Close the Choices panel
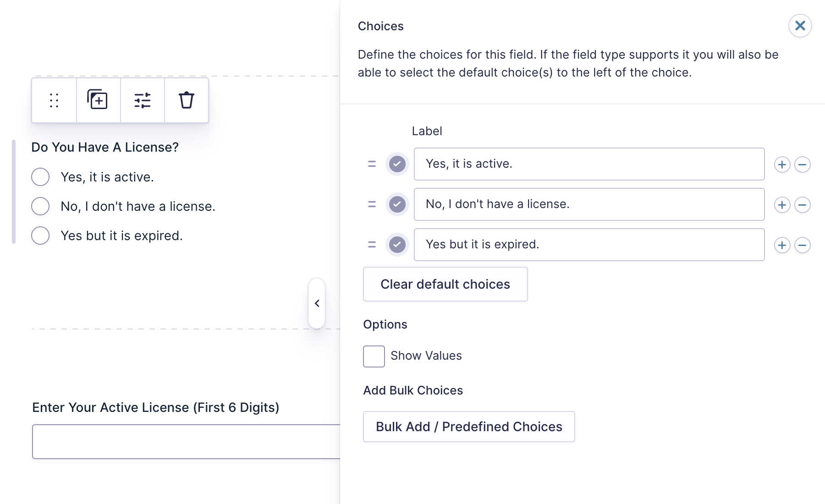This screenshot has width=825, height=504. [x=800, y=26]
